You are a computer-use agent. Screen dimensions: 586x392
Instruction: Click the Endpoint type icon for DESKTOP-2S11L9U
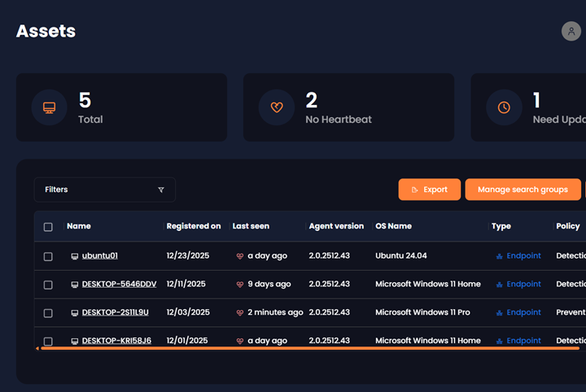499,312
